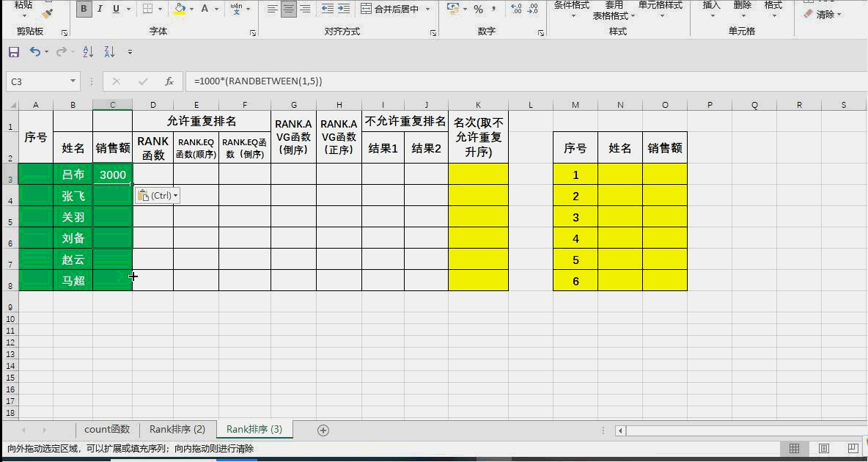Click the horizontal scrollbar left arrow
868x462 pixels.
point(620,430)
